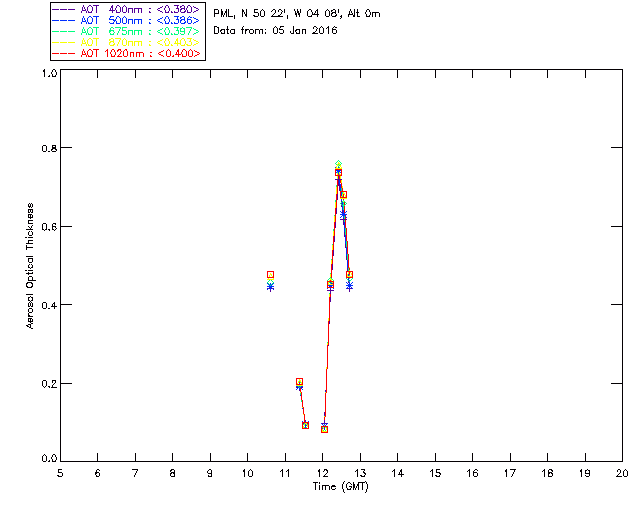The width and height of the screenshot is (640, 512).
Task: Click the mean value <0.380> in legend
Action: (x=178, y=9)
